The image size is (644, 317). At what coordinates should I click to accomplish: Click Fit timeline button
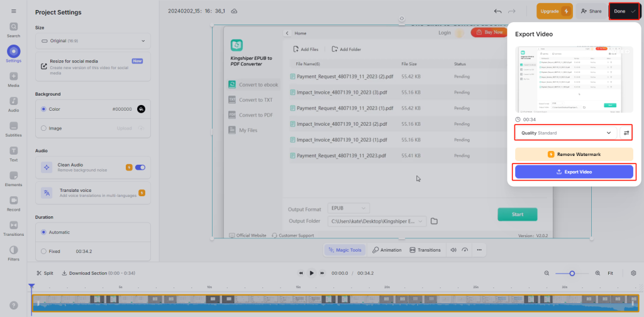(610, 273)
